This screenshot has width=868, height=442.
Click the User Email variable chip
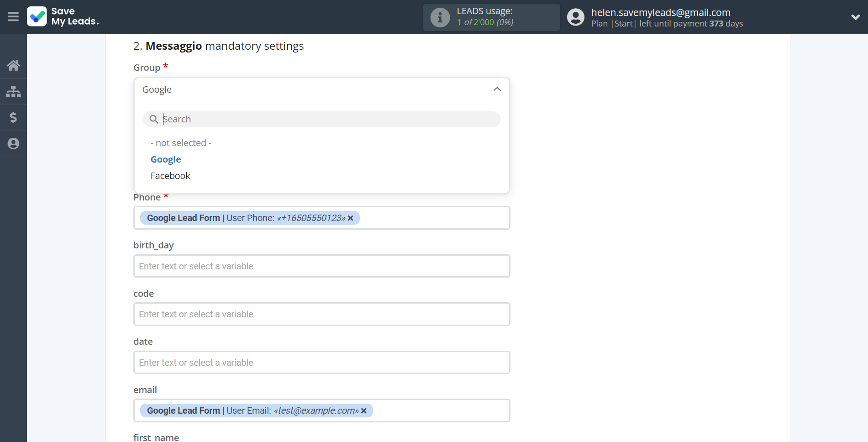[257, 410]
